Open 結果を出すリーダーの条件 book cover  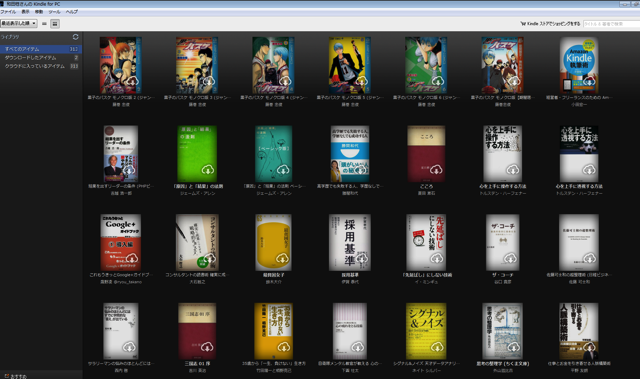121,154
